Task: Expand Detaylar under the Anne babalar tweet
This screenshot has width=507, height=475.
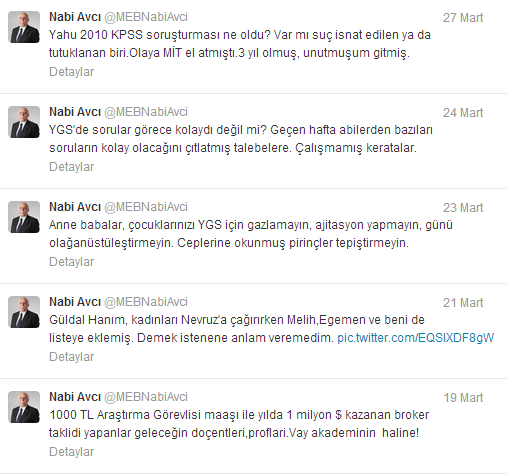Action: pyautogui.click(x=72, y=262)
